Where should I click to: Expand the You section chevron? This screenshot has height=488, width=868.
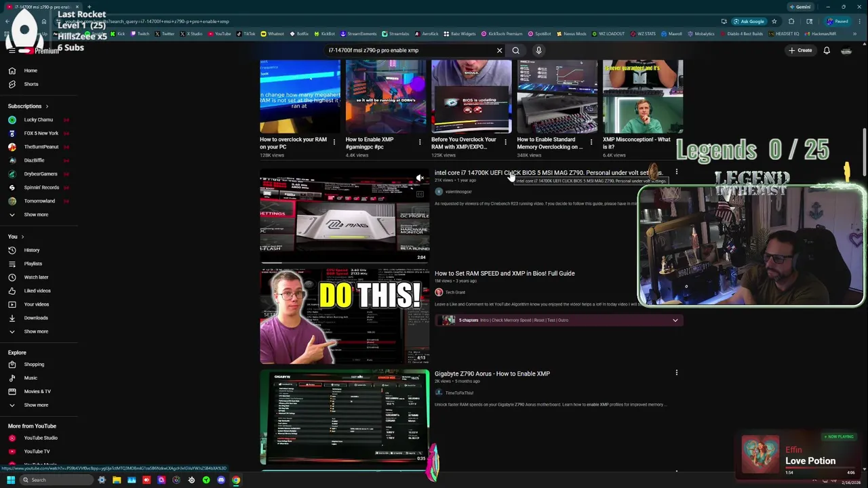22,237
